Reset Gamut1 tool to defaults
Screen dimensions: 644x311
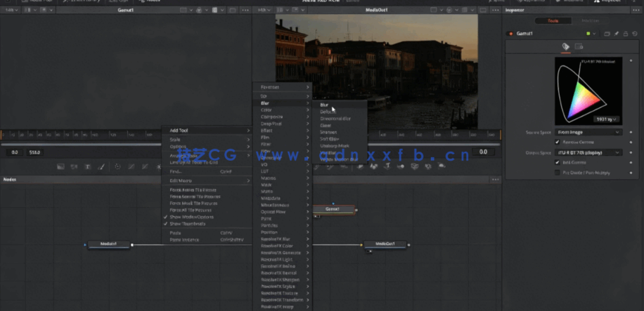(635, 34)
